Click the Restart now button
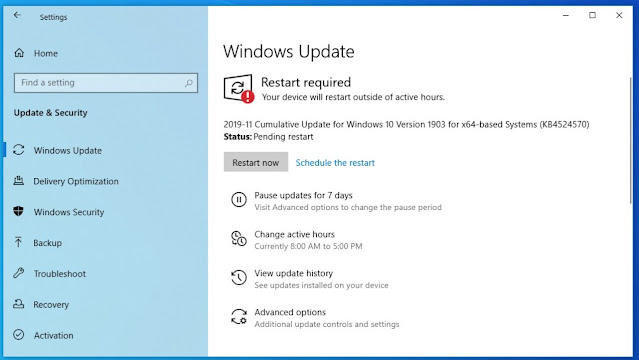Screen dimensions: 639x360 [256, 162]
